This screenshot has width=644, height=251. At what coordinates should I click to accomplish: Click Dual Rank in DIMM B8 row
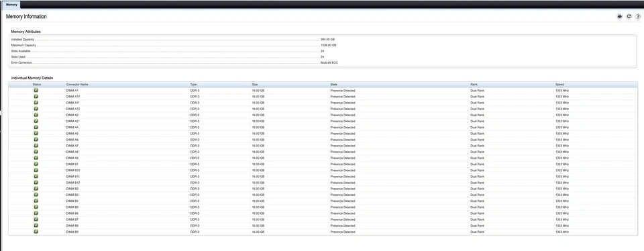tap(477, 225)
